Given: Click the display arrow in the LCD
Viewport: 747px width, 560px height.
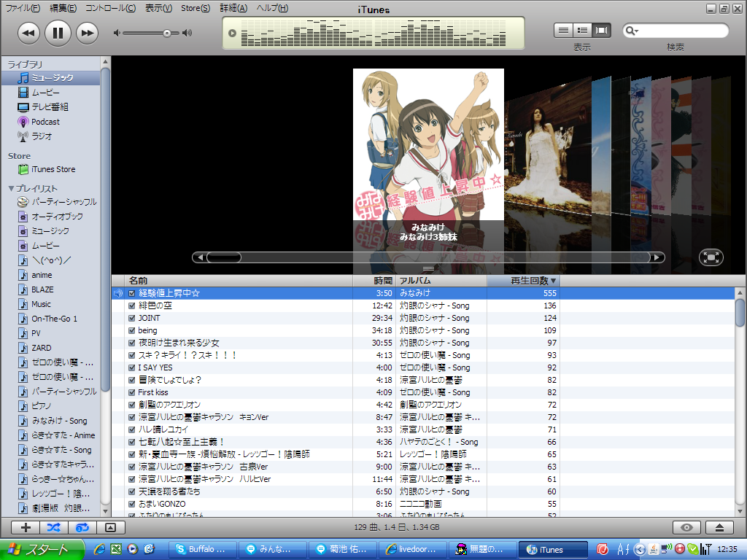Looking at the screenshot, I should pos(232,34).
